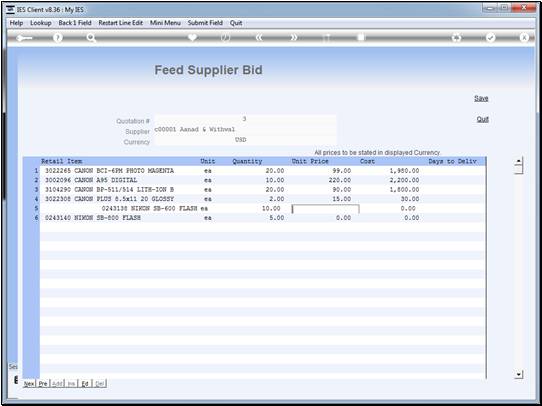This screenshot has width=542, height=406.
Task: Click the magnifier search toolbar icon
Action: [91, 38]
